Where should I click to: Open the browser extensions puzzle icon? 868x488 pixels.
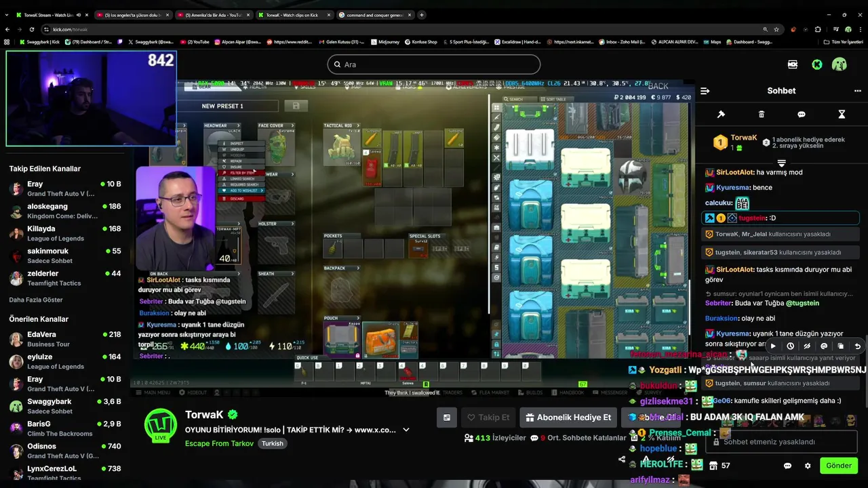coord(818,29)
